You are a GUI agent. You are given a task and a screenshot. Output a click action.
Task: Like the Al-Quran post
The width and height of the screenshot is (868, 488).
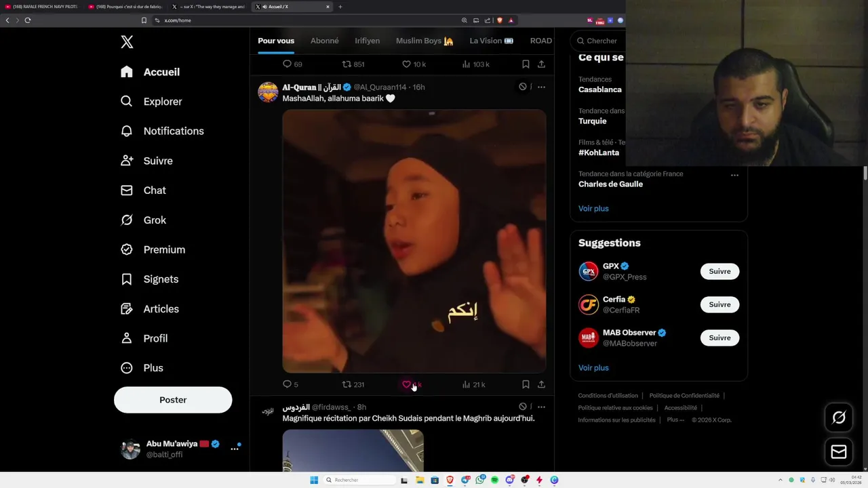[406, 384]
